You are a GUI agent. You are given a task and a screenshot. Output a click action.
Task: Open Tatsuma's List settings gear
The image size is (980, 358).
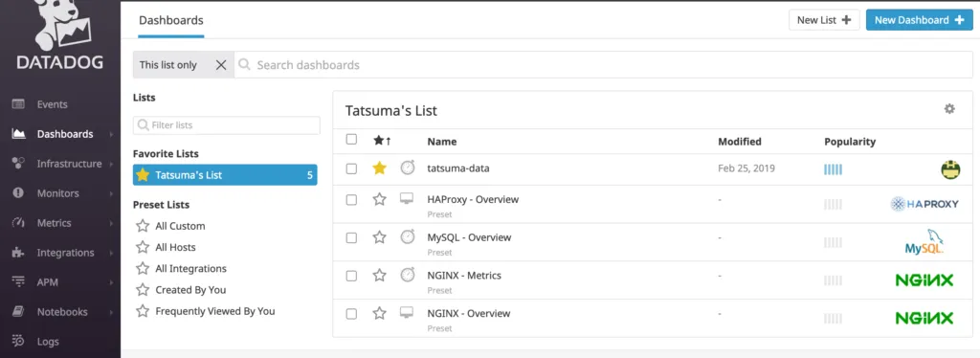(949, 109)
